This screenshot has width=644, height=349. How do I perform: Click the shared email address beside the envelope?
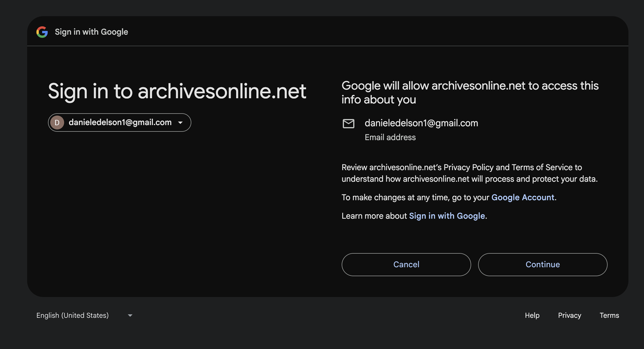coord(421,123)
